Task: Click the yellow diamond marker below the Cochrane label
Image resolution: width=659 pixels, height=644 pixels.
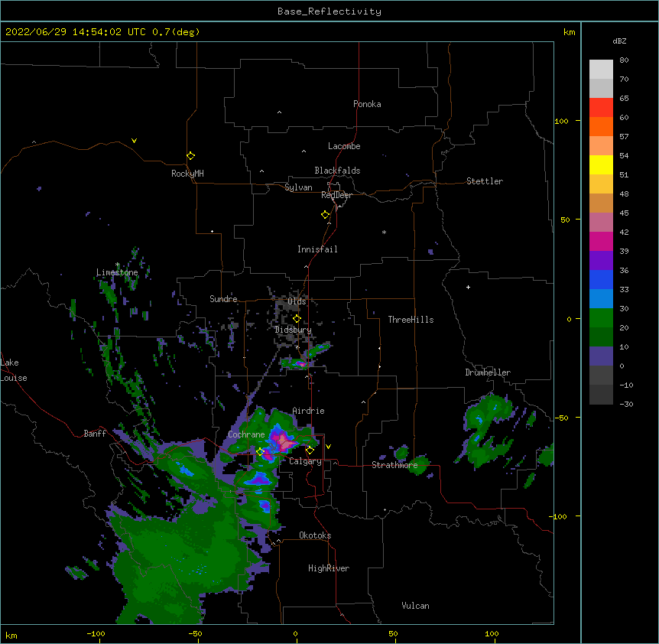Action: coord(260,451)
